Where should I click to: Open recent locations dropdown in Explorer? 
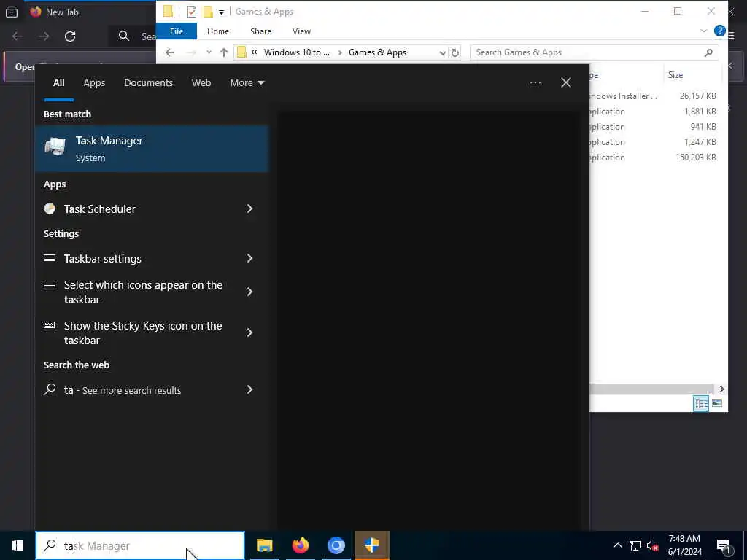[209, 52]
